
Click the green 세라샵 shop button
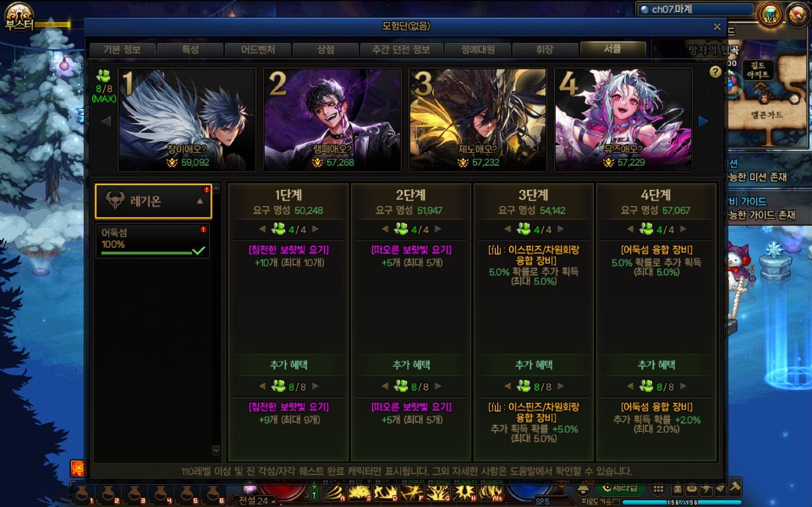click(620, 488)
